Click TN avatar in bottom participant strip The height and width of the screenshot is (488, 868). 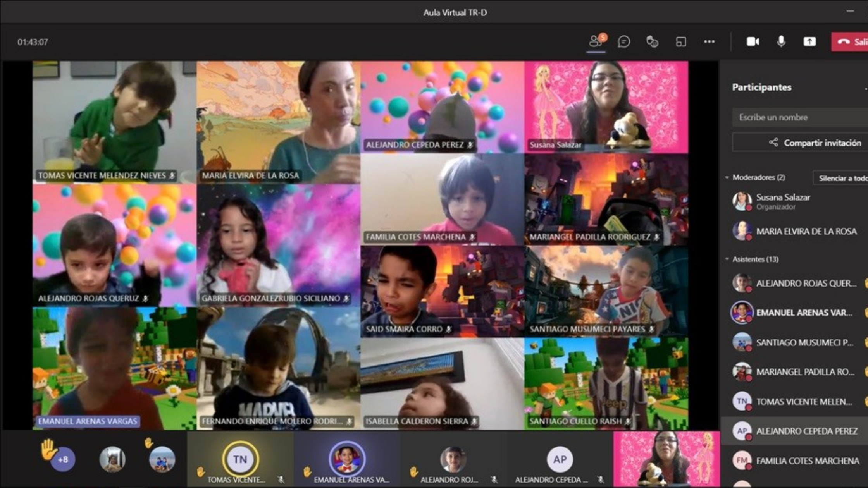240,459
